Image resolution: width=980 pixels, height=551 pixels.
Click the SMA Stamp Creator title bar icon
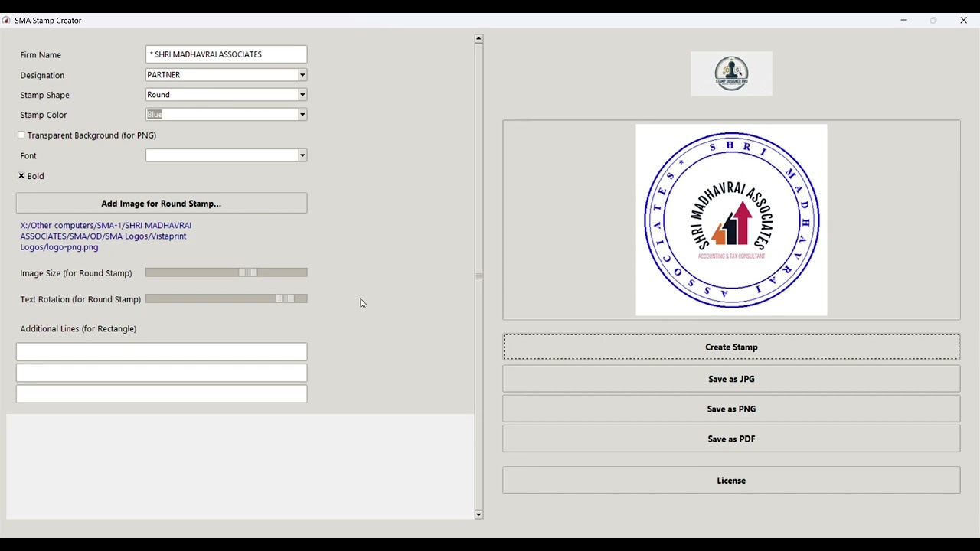tap(7, 21)
